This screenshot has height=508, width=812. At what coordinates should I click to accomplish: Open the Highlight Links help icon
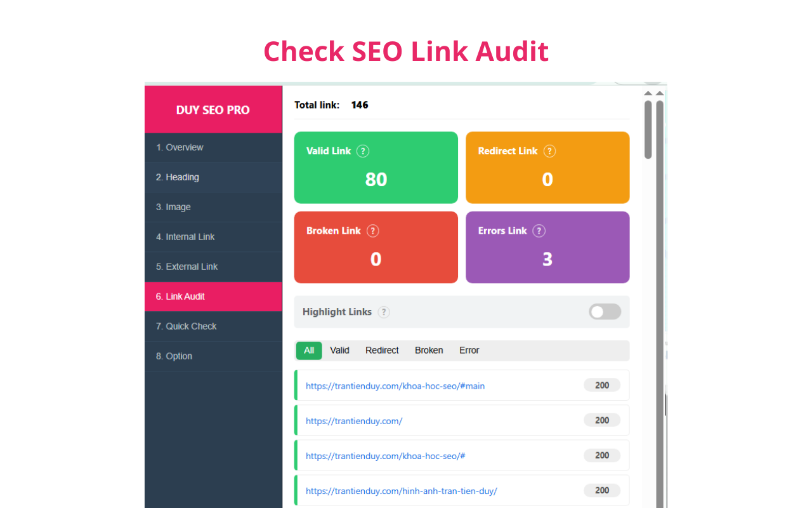point(383,312)
